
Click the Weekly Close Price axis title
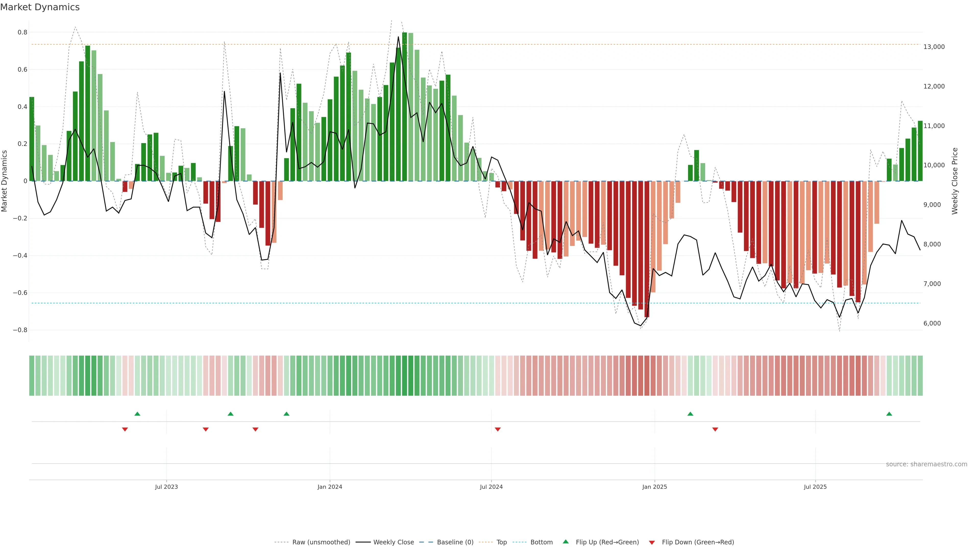coord(955,181)
